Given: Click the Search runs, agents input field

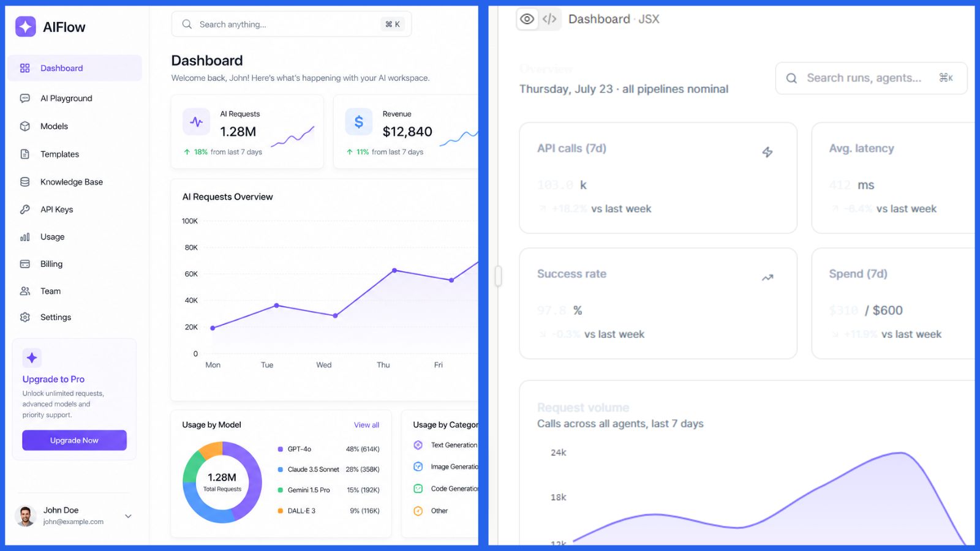Looking at the screenshot, I should pyautogui.click(x=871, y=78).
